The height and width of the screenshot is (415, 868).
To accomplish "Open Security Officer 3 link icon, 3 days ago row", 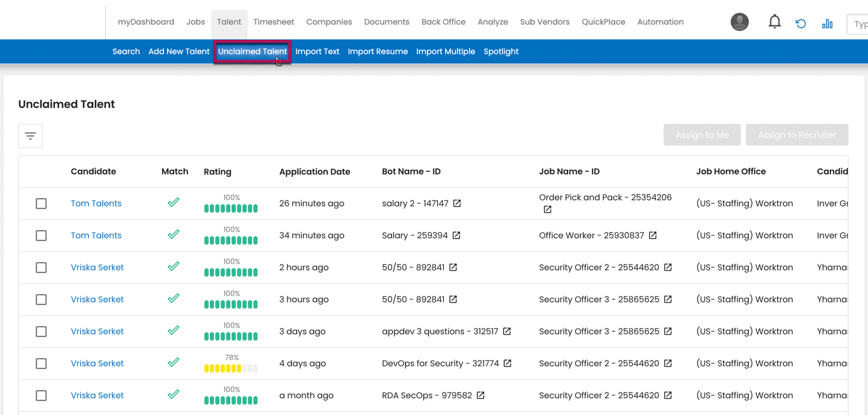I will click(668, 332).
